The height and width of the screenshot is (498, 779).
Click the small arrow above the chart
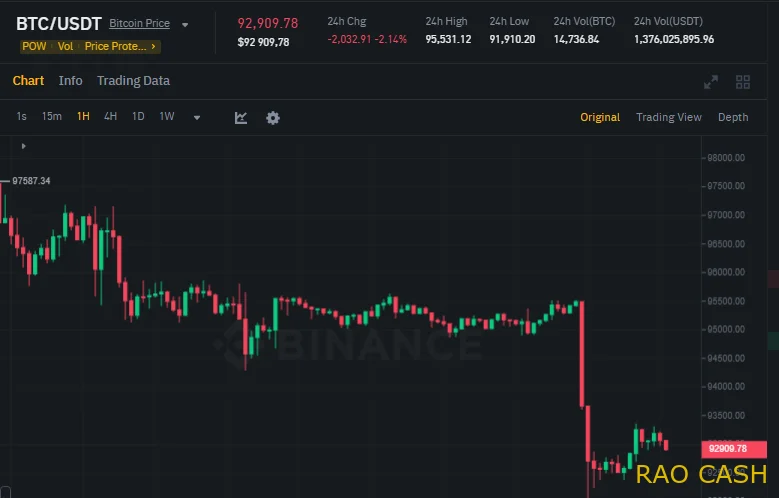tap(23, 147)
